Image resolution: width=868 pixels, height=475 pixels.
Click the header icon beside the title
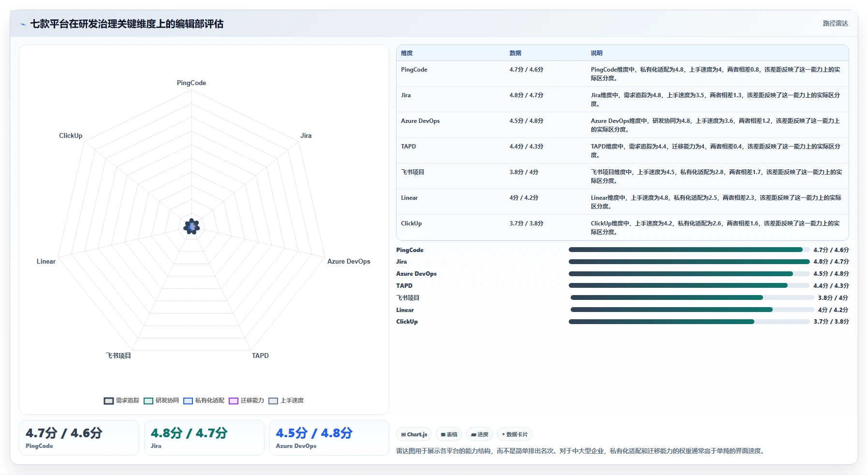pos(23,24)
